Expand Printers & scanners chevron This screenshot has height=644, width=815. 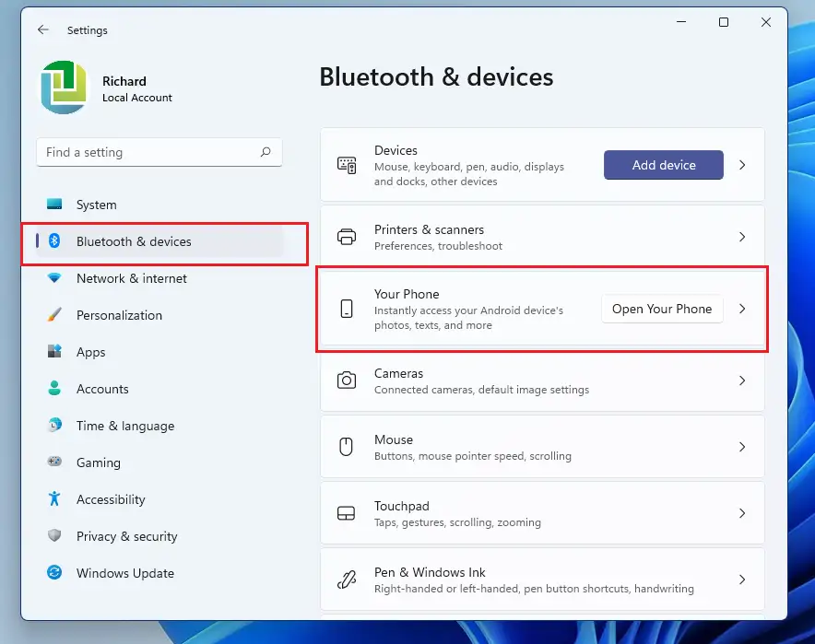pyautogui.click(x=742, y=237)
